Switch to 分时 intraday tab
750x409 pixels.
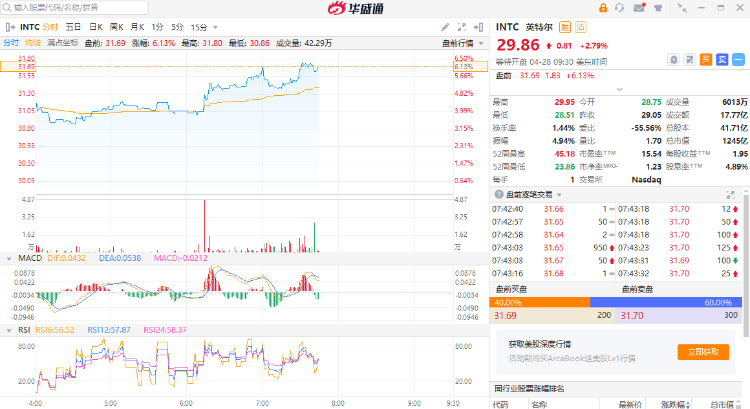pos(50,27)
